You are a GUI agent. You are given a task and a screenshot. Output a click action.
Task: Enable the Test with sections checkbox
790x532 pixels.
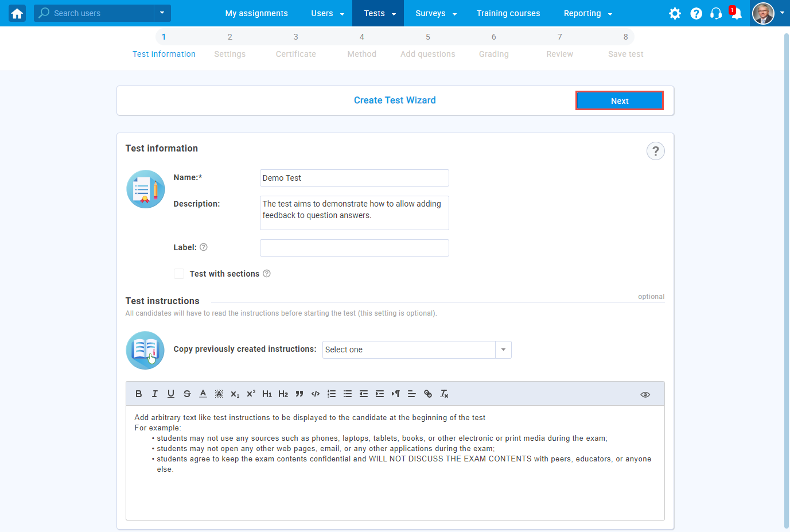pos(179,274)
